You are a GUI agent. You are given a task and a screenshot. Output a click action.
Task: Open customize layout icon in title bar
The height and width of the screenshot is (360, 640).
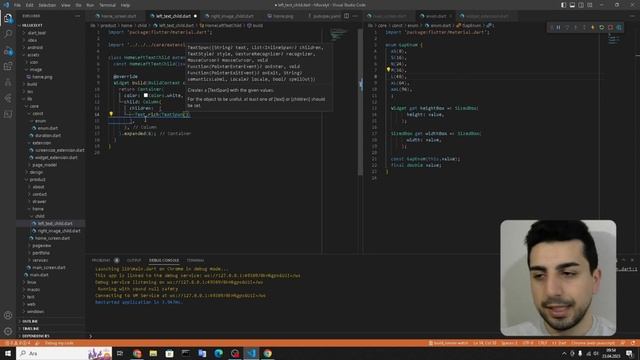(590, 5)
